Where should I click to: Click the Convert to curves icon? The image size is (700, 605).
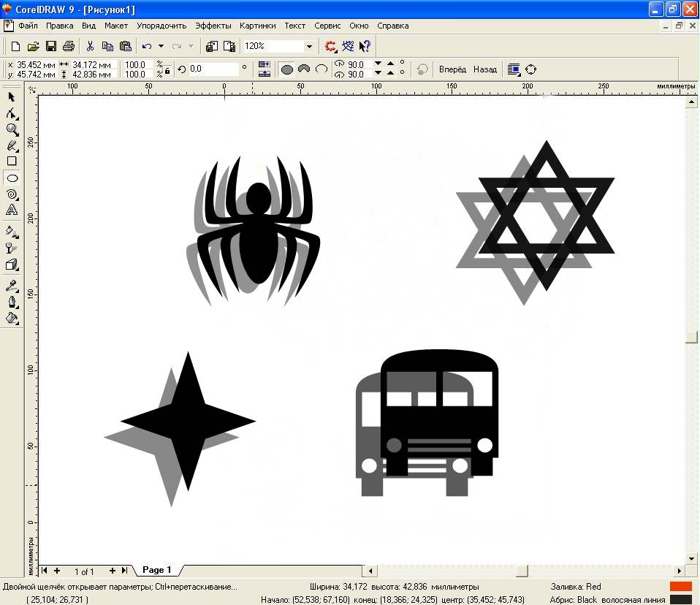(x=530, y=69)
